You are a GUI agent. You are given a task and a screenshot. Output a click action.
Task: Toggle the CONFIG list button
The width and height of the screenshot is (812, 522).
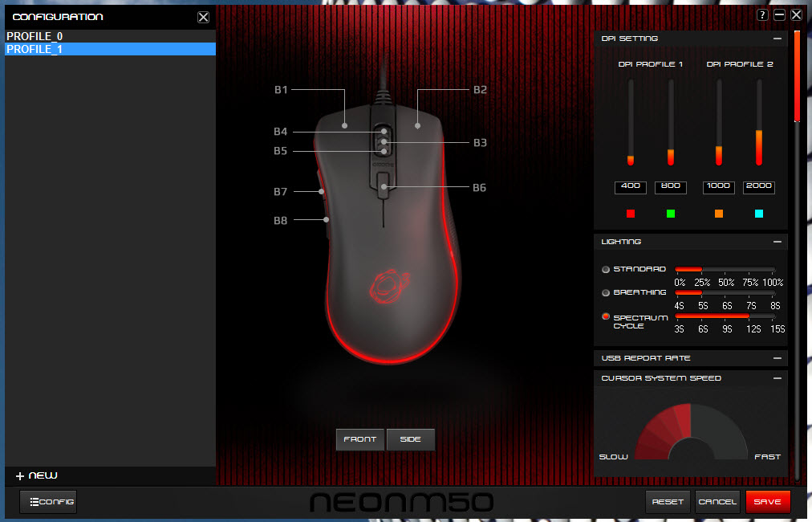click(48, 502)
